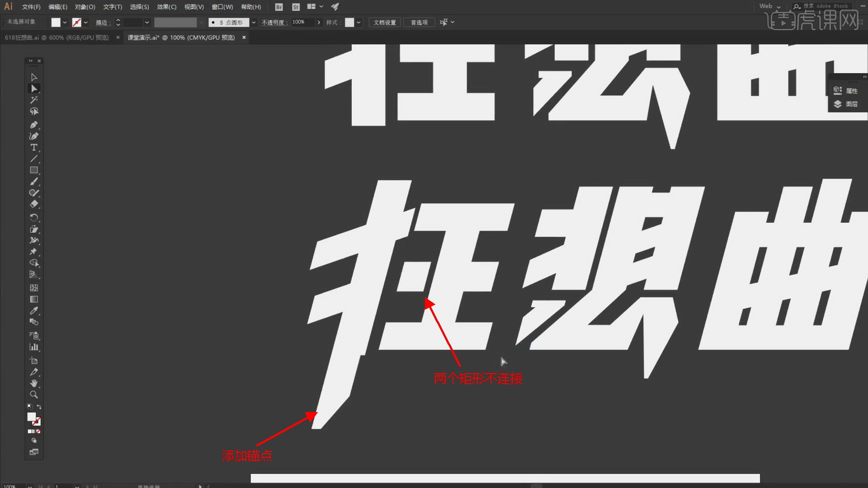Select the Type tool
The width and height of the screenshot is (868, 488).
tap(34, 147)
